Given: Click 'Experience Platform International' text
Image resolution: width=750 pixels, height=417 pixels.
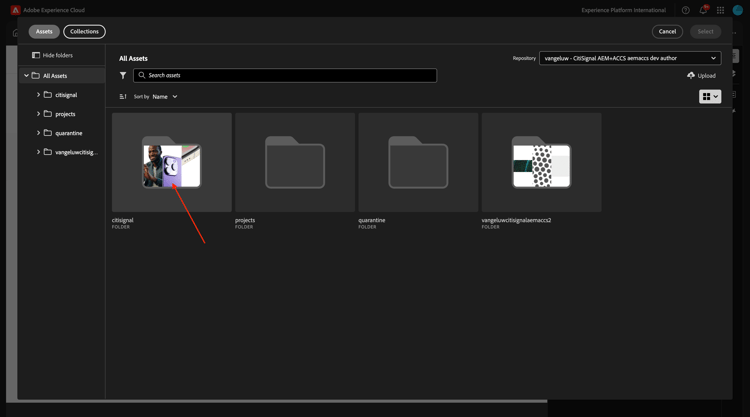Looking at the screenshot, I should point(623,10).
